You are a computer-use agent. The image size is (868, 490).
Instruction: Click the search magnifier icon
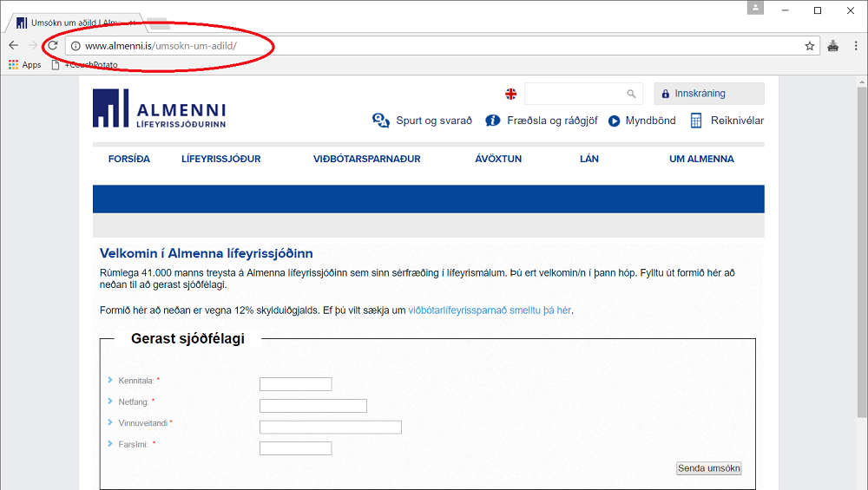pos(631,94)
